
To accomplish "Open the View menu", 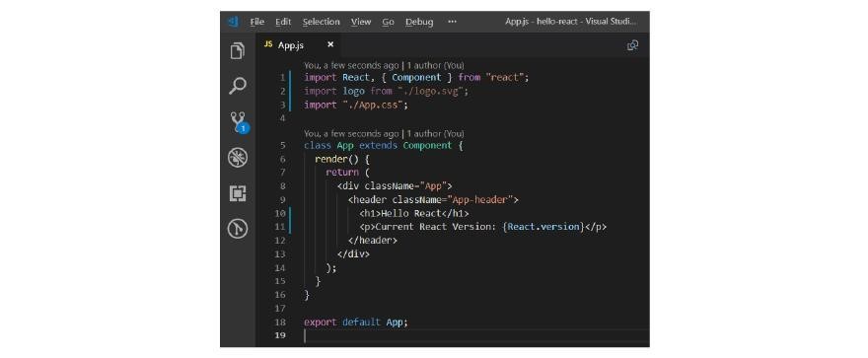I will pos(361,22).
